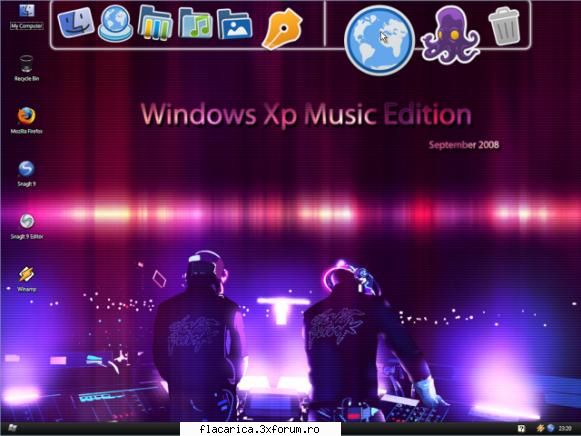Screen dimensions: 581x436
Task: Select the SnagIt 9 Editor shortcut
Action: (x=26, y=226)
